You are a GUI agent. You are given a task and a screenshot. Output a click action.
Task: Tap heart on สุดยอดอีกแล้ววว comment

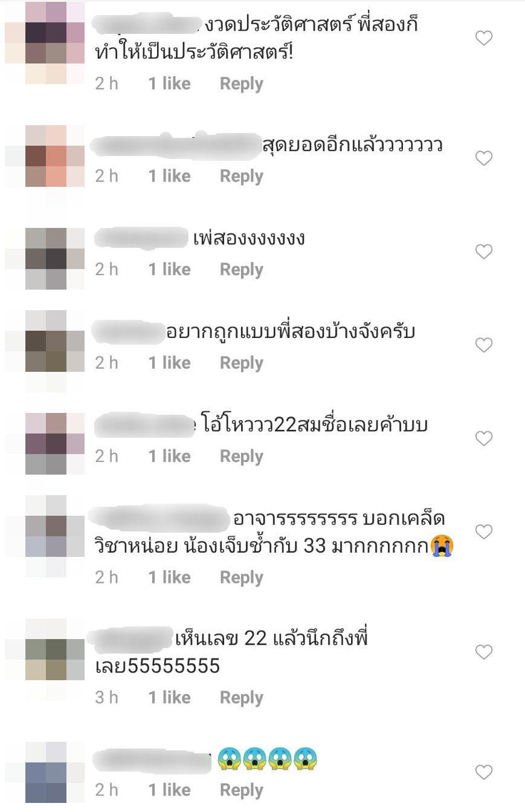(x=484, y=158)
